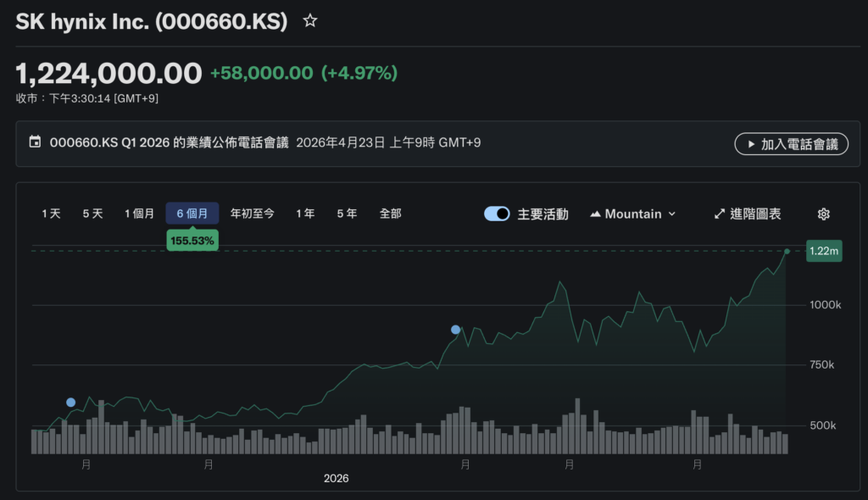Screen dimensions: 868x500
Task: Switch to 1 month range
Action: [139, 214]
